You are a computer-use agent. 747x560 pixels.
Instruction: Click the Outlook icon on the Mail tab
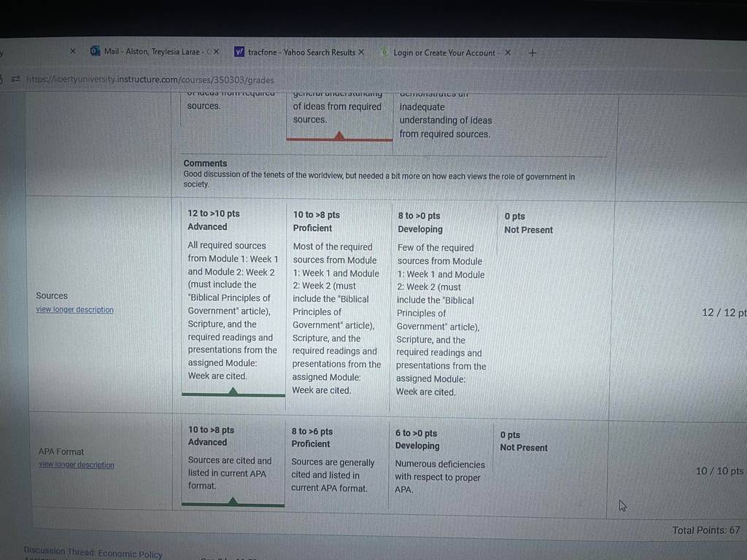point(95,51)
